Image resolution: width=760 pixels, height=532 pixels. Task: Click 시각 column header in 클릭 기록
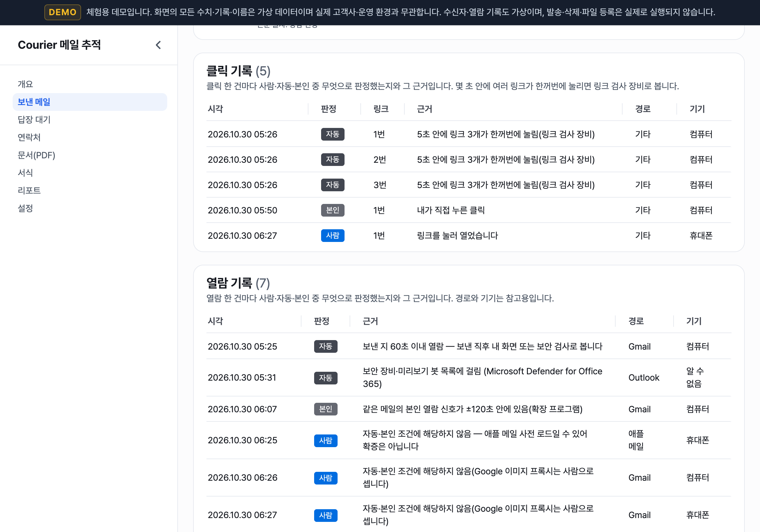coord(215,109)
